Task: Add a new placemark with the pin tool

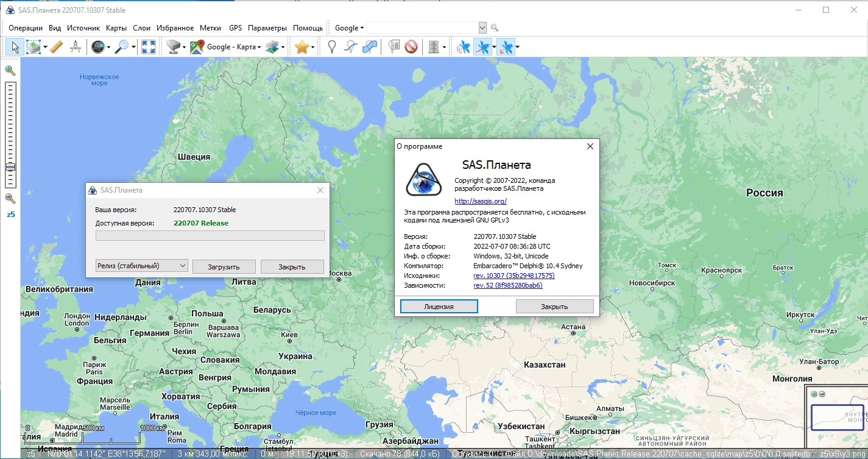Action: (331, 47)
